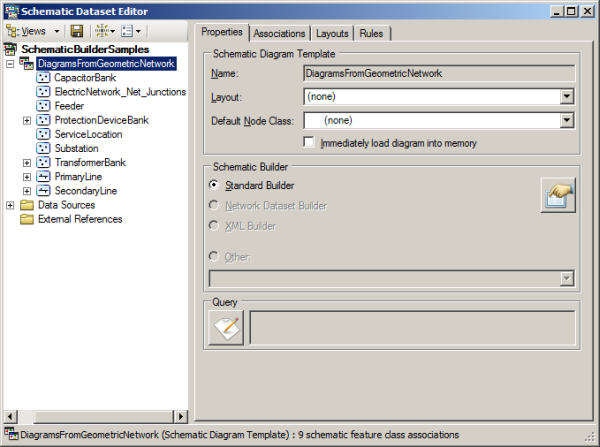Expand the Data Sources folder
Image resolution: width=600 pixels, height=447 pixels.
pos(11,205)
